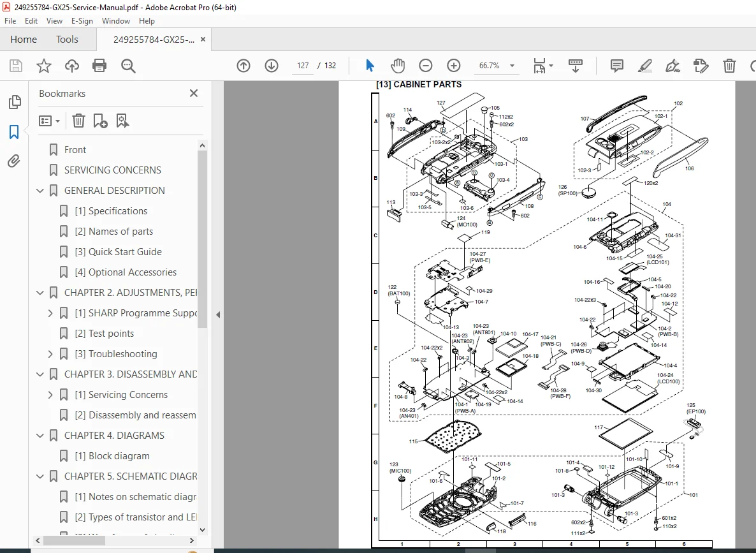
Task: Select the Highlight text pen tool
Action: (644, 66)
